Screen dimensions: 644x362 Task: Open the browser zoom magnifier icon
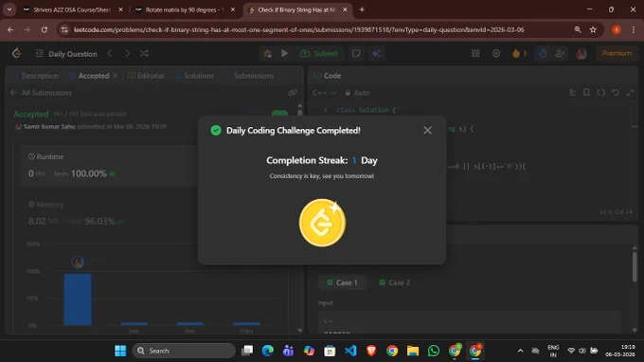tap(578, 30)
